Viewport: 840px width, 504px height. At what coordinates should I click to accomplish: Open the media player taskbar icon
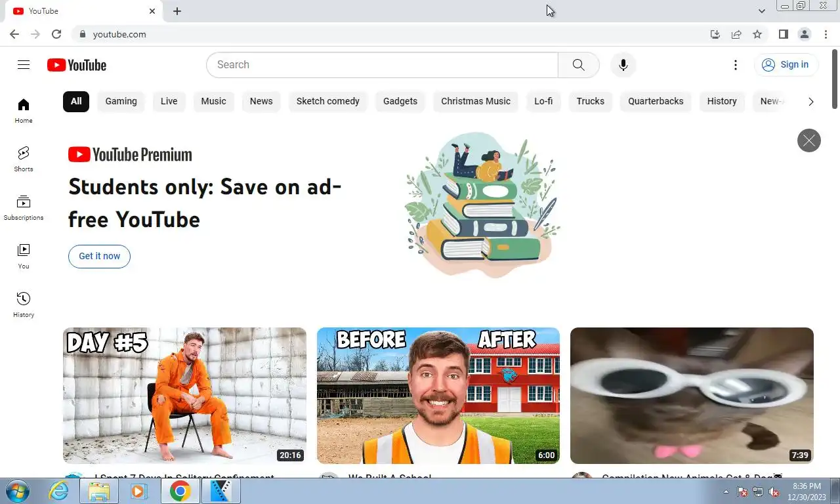(138, 491)
